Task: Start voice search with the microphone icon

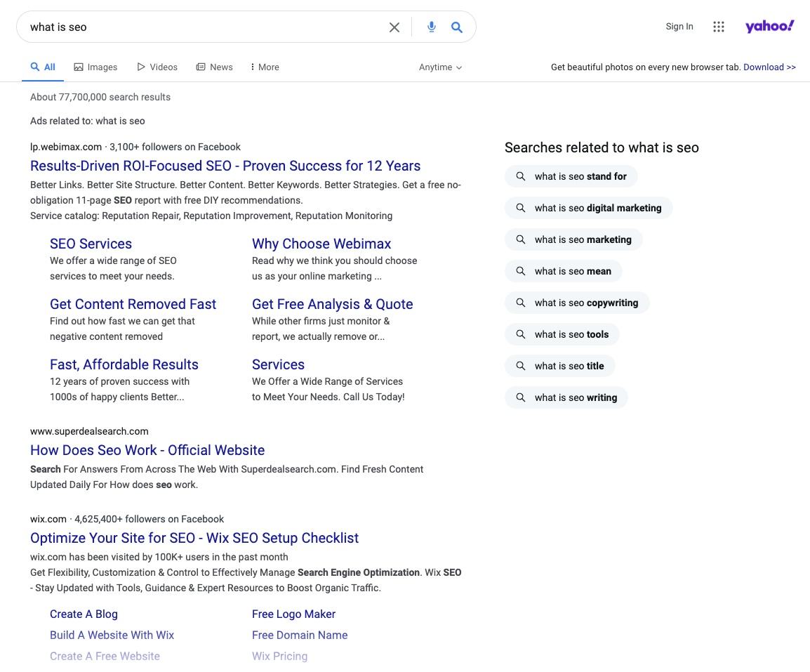Action: pyautogui.click(x=432, y=27)
